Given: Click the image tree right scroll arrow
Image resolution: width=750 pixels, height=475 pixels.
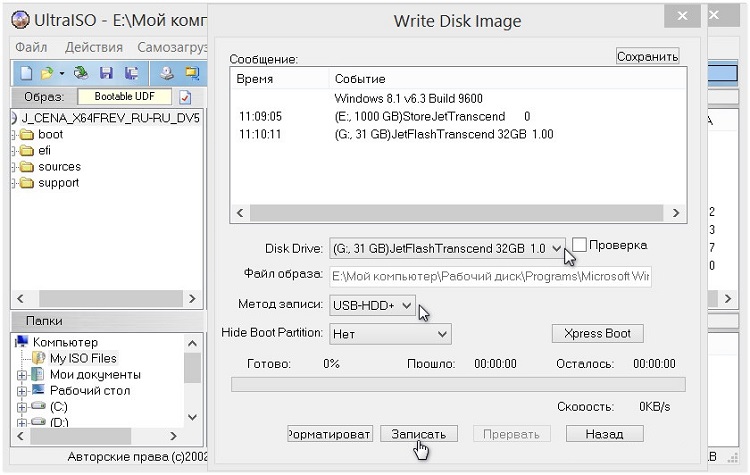Looking at the screenshot, I should (192, 298).
